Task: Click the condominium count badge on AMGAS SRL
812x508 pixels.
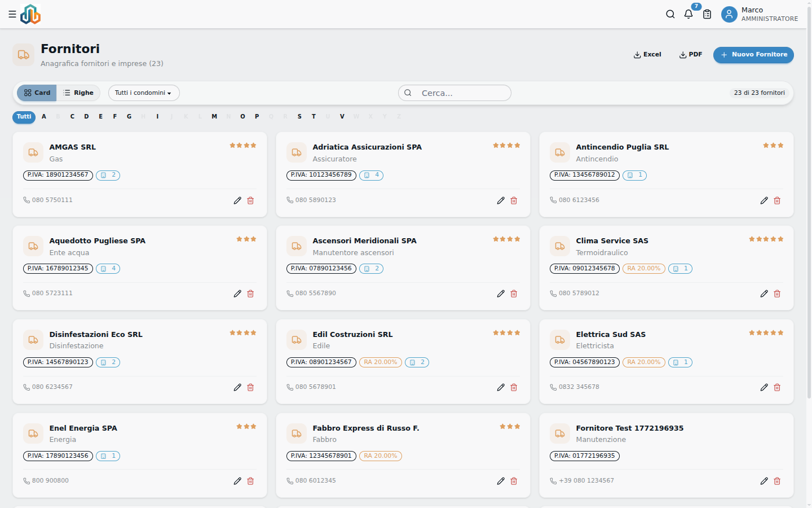Action: click(108, 175)
